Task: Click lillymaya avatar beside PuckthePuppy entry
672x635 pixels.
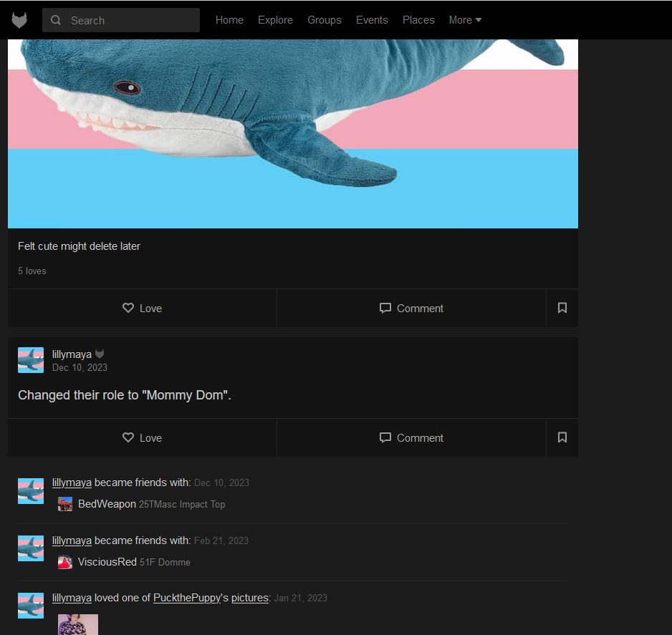Action: 31,606
